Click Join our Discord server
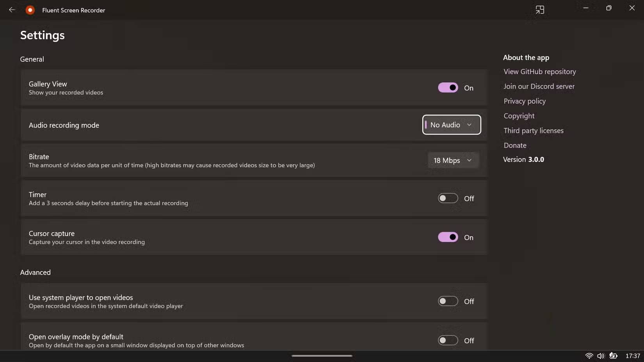Viewport: 644px width, 362px height. [x=539, y=86]
